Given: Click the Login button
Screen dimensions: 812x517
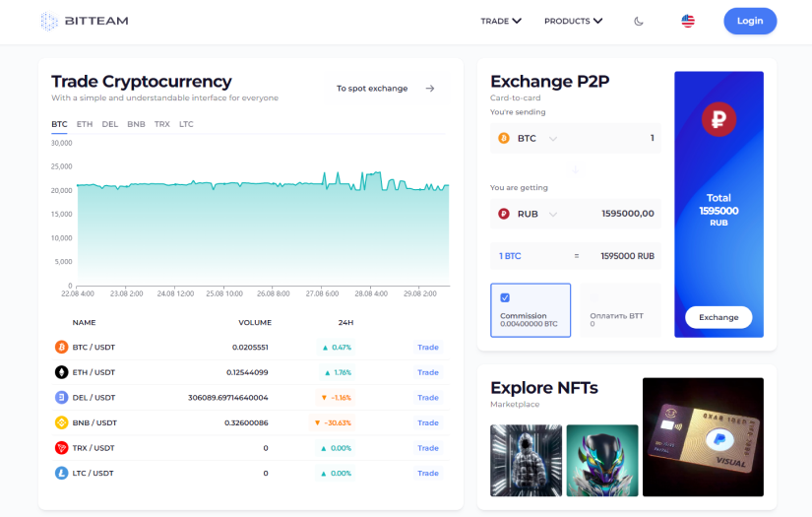Looking at the screenshot, I should [750, 22].
